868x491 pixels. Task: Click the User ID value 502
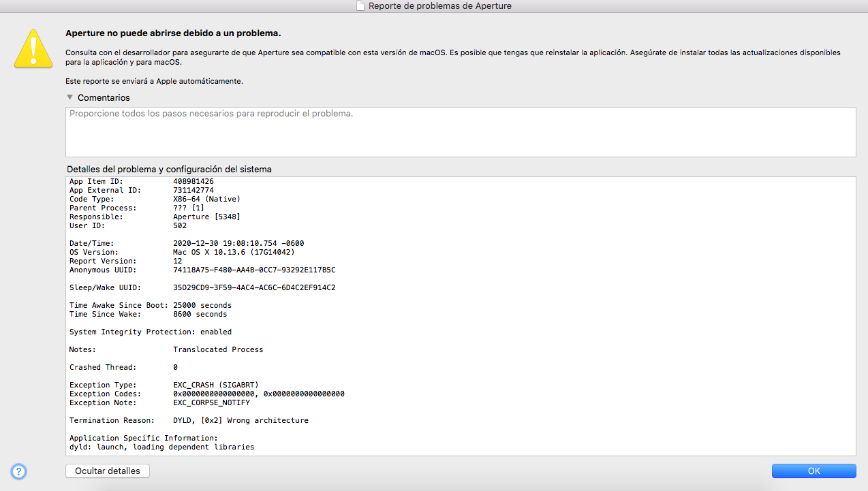click(x=180, y=226)
